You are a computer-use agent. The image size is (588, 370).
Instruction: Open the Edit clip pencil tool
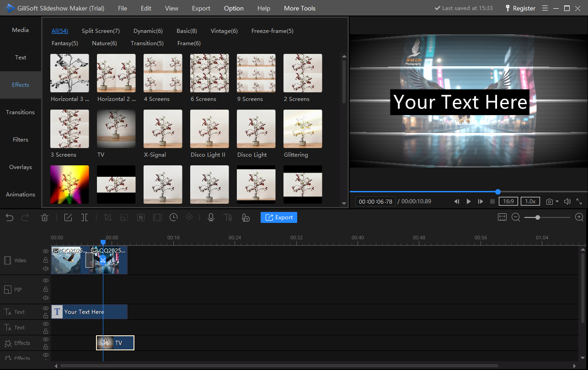tap(68, 217)
